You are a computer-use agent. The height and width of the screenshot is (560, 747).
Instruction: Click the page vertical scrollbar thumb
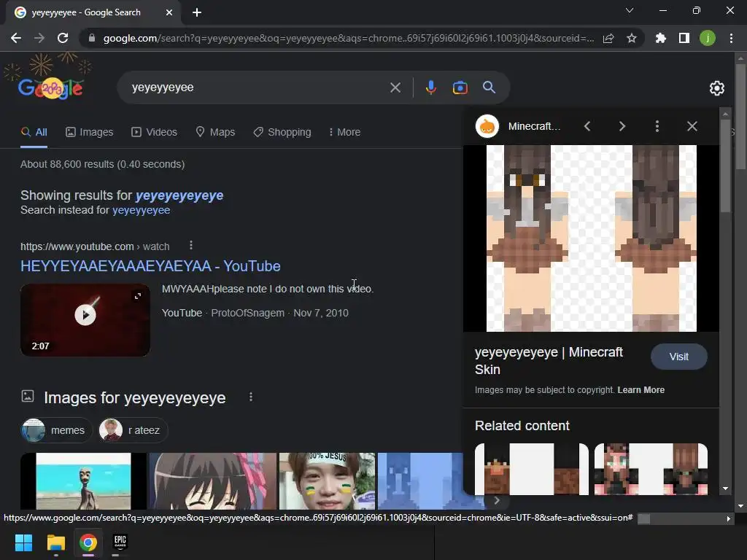click(740, 117)
